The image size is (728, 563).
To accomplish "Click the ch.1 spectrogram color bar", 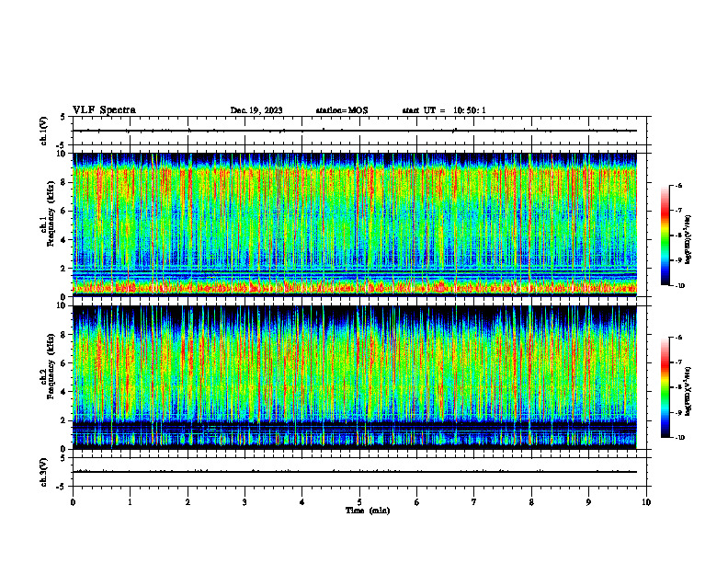I will (x=665, y=236).
